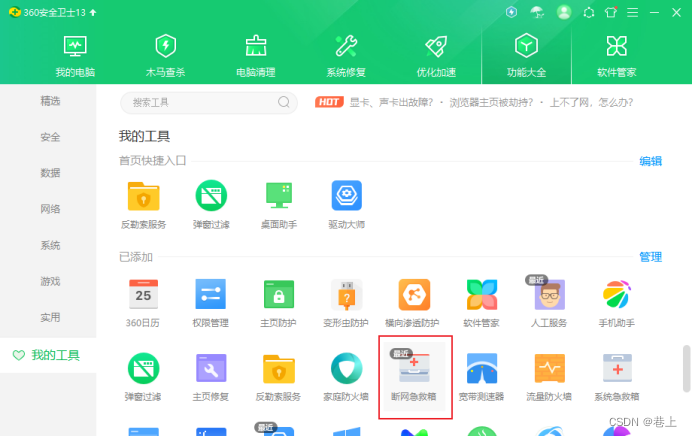Open 360日历 calendar tool

143,303
